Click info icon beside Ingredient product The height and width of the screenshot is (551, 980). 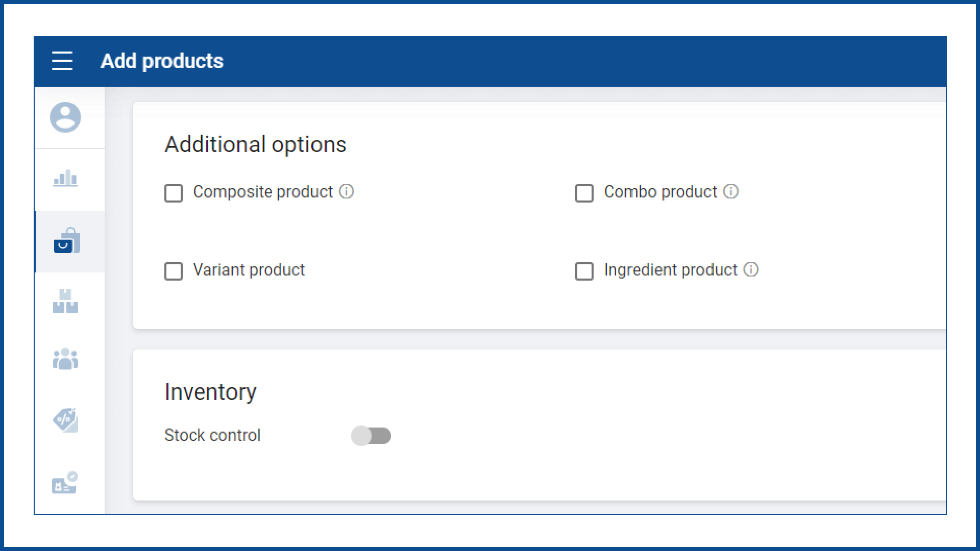pyautogui.click(x=751, y=270)
